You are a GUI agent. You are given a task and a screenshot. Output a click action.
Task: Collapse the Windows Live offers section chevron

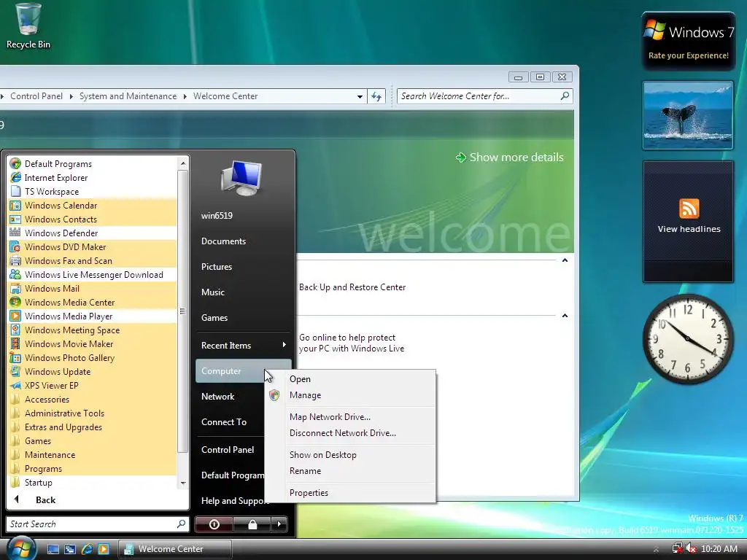[x=565, y=316]
